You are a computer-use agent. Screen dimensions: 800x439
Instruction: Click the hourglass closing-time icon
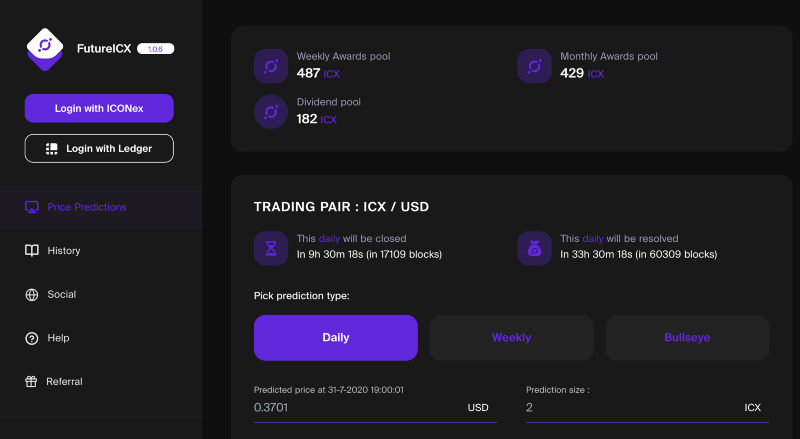[271, 249]
